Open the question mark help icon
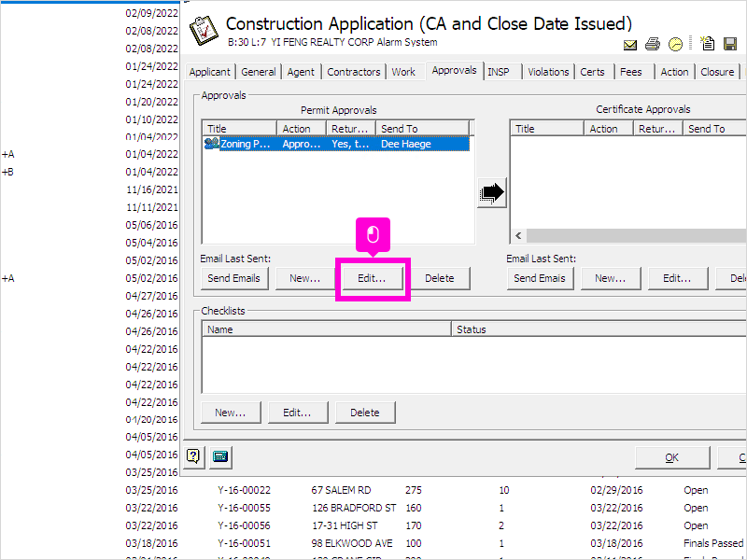The height and width of the screenshot is (560, 747). [193, 456]
